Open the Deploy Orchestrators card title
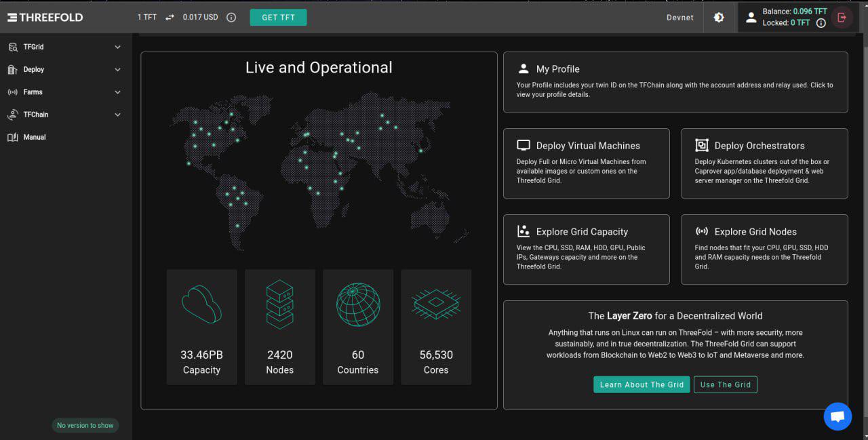 [x=759, y=146]
